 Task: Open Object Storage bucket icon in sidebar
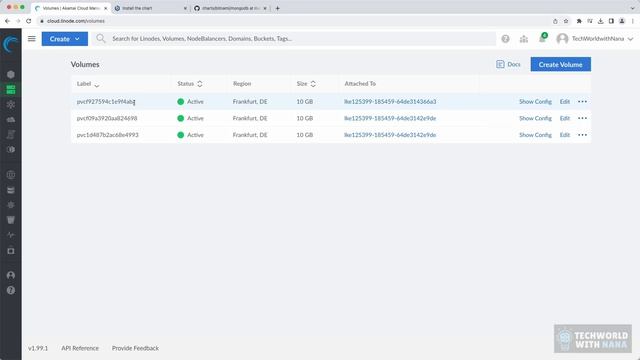11,220
